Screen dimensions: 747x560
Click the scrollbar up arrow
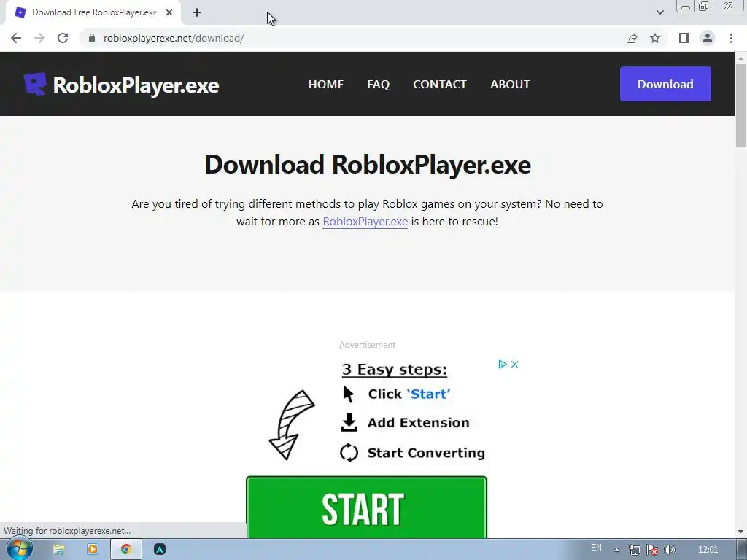[x=740, y=58]
